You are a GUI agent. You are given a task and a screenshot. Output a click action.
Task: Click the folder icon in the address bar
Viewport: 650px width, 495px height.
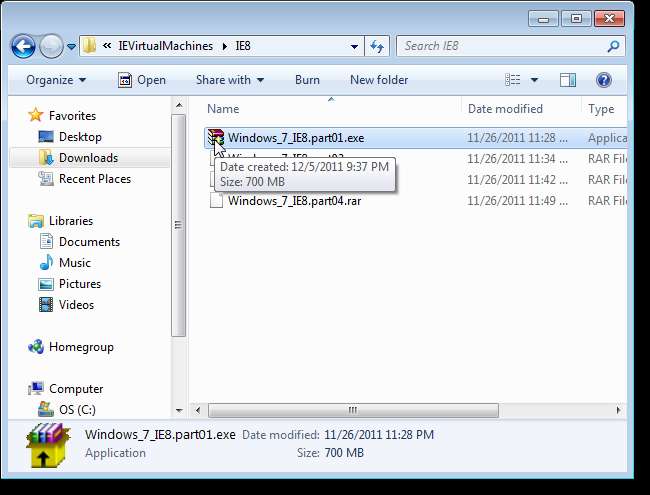coord(89,46)
